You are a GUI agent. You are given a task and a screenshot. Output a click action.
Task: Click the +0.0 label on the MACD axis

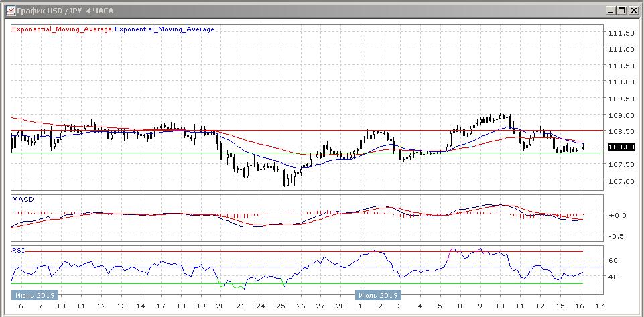tap(617, 216)
